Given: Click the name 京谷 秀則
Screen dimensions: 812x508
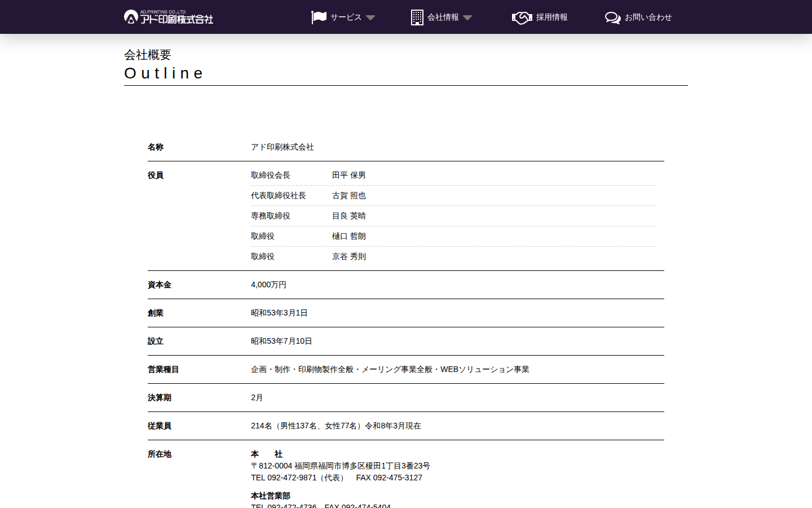Looking at the screenshot, I should (349, 257).
